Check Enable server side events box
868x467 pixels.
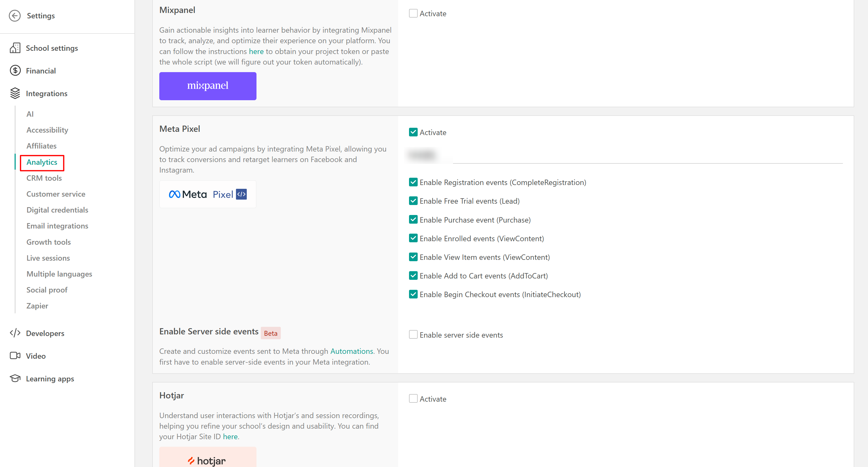[x=413, y=334]
